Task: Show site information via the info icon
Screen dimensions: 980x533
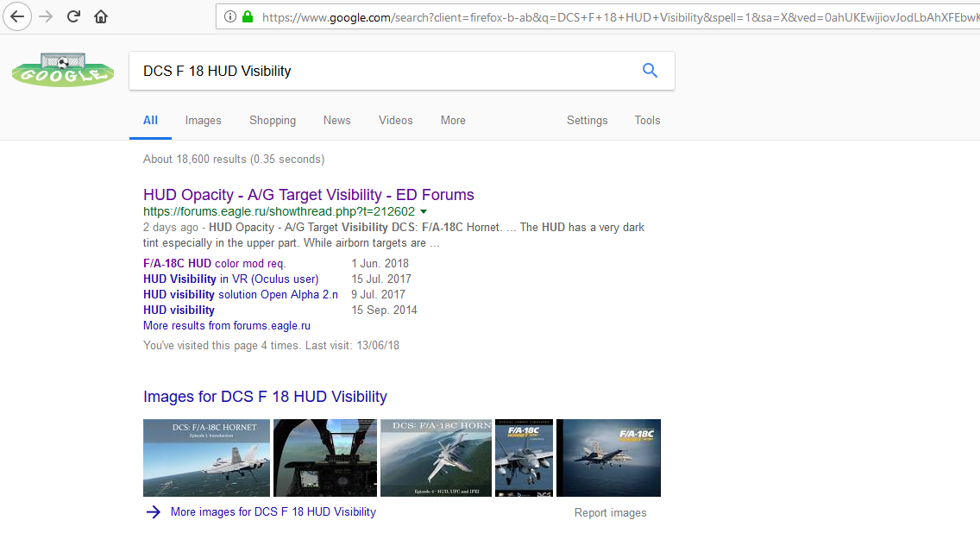Action: 230,17
